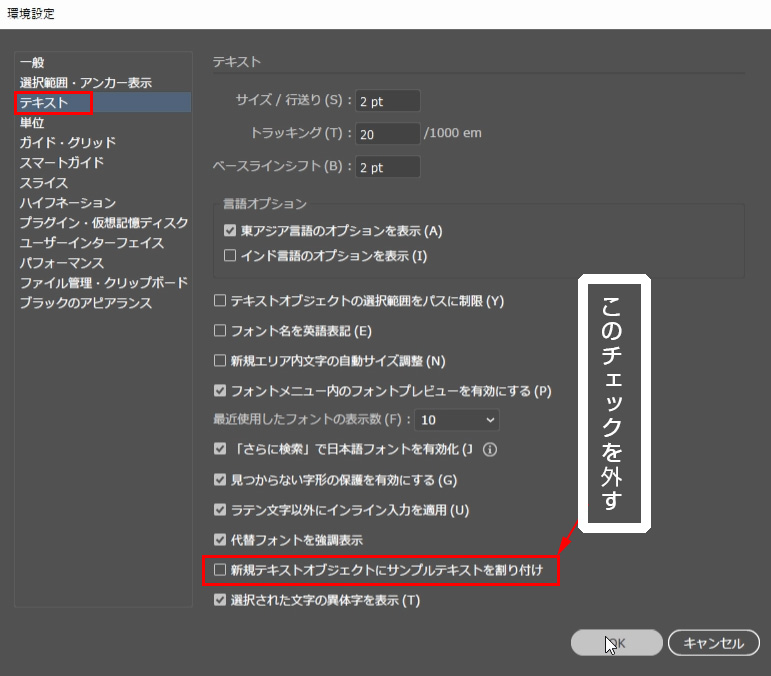This screenshot has width=771, height=676.
Task: Go to パフォーマンス preferences
Action: pyautogui.click(x=62, y=263)
